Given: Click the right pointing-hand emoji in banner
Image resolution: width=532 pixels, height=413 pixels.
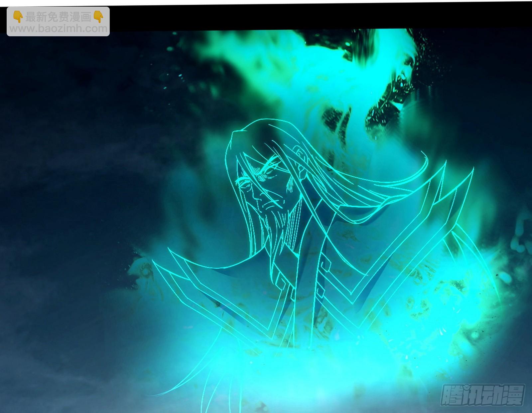Looking at the screenshot, I should point(98,16).
